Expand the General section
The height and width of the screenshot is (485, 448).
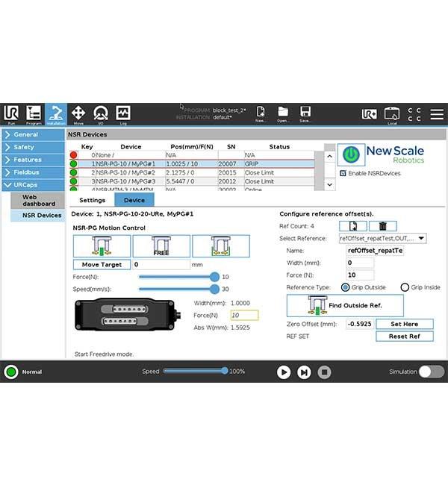pos(33,134)
